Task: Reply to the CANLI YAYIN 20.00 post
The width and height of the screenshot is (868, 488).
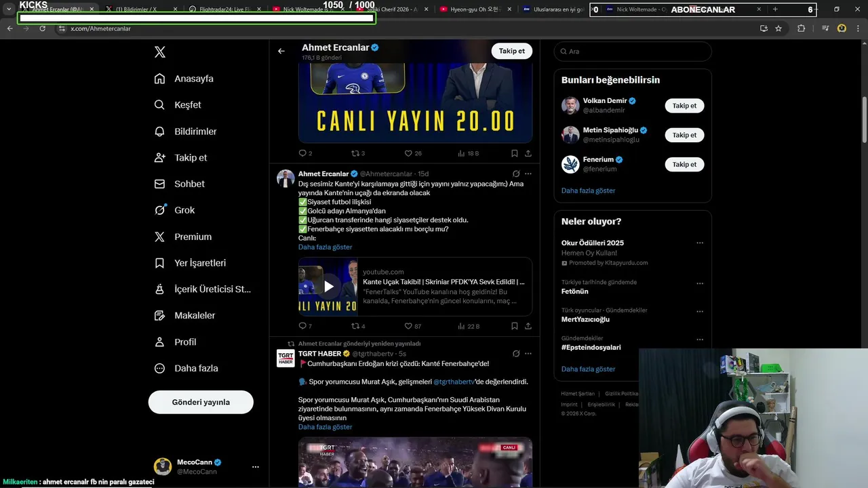Action: (305, 154)
